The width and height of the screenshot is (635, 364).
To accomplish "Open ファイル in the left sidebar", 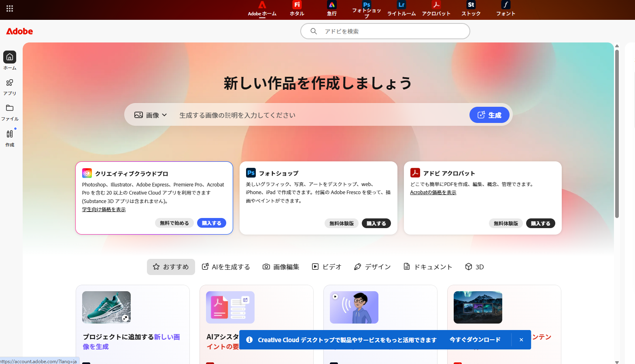I will [x=10, y=112].
